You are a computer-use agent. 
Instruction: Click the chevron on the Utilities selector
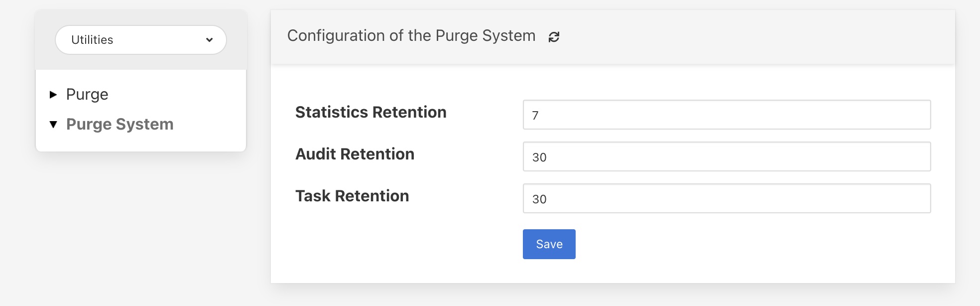point(209,40)
